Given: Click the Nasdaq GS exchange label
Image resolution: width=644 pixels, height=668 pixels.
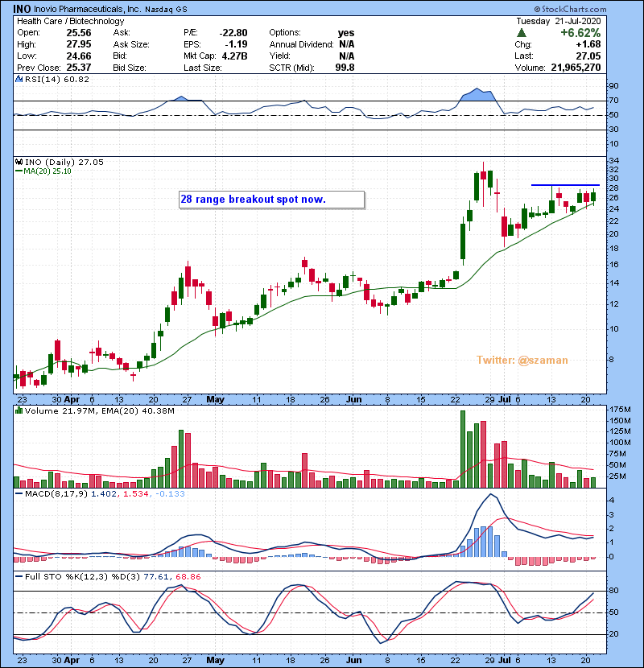Looking at the screenshot, I should click(166, 10).
